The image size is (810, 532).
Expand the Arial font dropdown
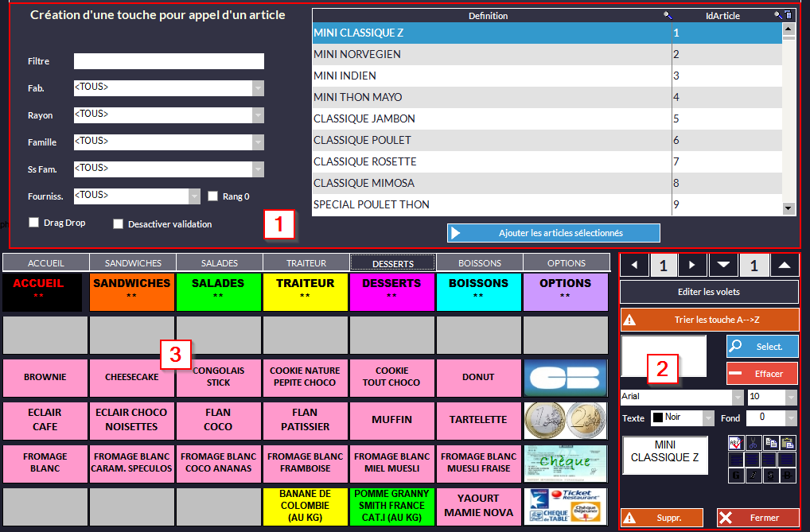(737, 397)
